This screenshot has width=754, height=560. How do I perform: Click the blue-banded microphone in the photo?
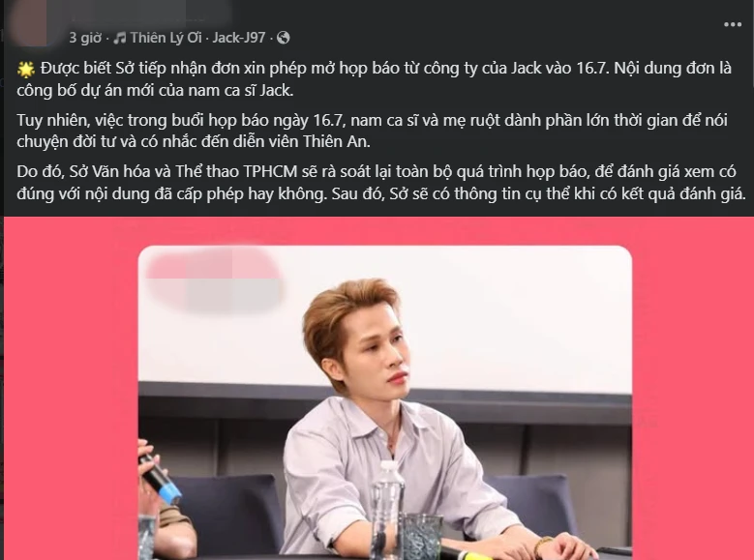point(159,478)
